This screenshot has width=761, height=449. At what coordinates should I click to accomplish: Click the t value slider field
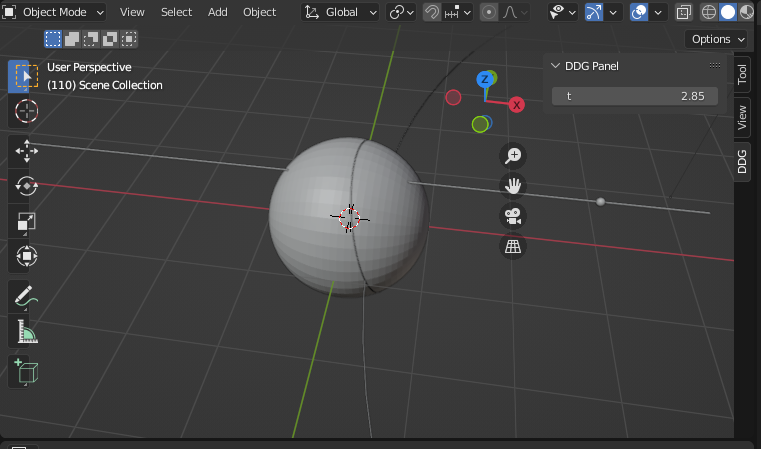(635, 96)
